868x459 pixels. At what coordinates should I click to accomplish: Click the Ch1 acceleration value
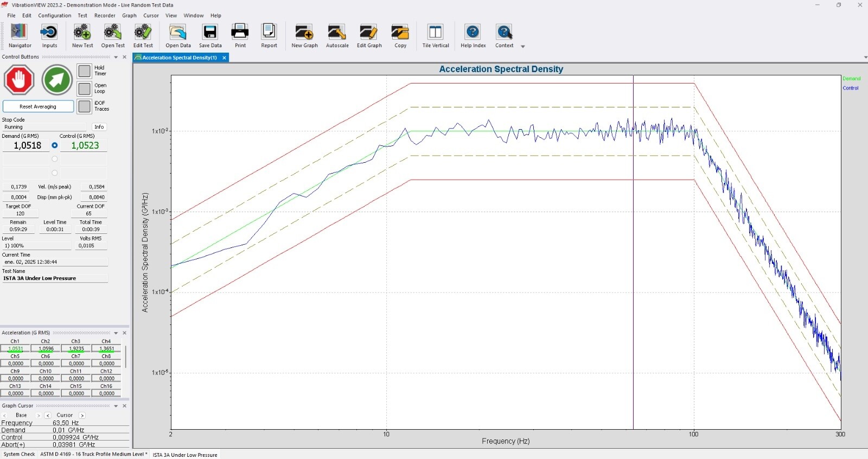pos(15,349)
